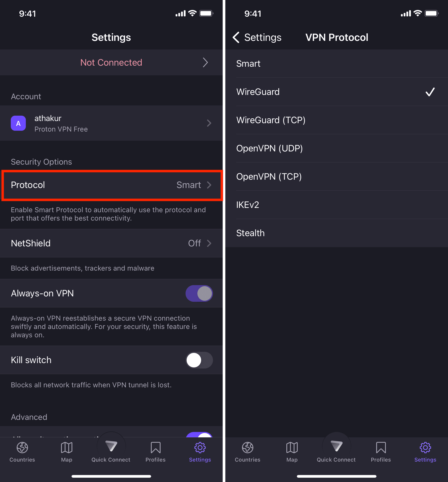The height and width of the screenshot is (482, 448).
Task: Go to Settings tab on right screen
Action: coord(425,452)
